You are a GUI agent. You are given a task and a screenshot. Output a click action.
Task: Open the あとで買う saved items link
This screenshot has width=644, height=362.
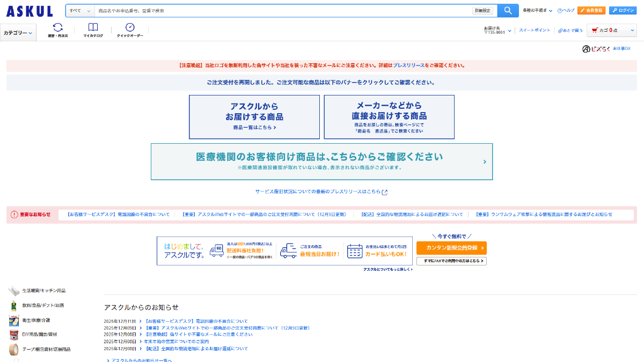[x=570, y=31]
